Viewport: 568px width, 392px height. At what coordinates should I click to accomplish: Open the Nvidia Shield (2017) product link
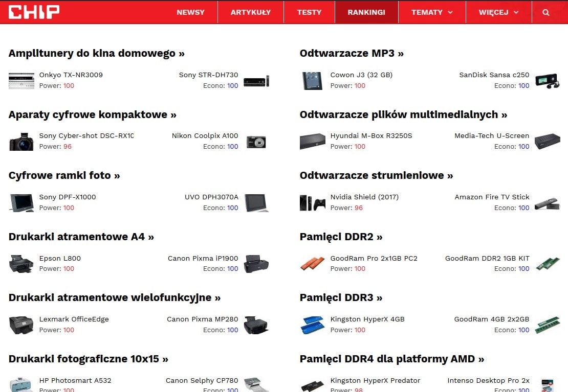[x=364, y=197]
